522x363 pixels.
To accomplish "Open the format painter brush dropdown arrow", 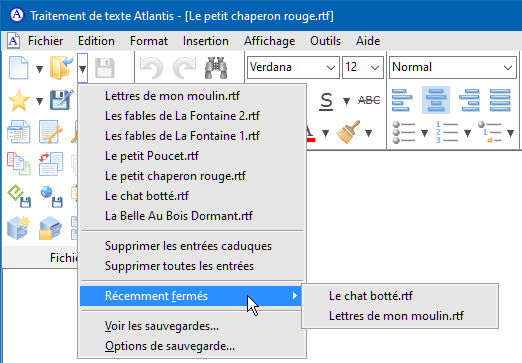I will click(368, 133).
